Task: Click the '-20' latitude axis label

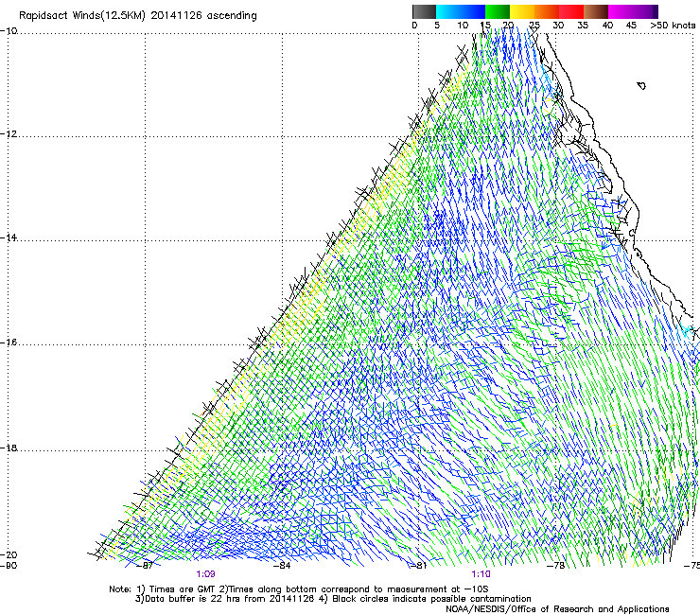Action: [9, 554]
